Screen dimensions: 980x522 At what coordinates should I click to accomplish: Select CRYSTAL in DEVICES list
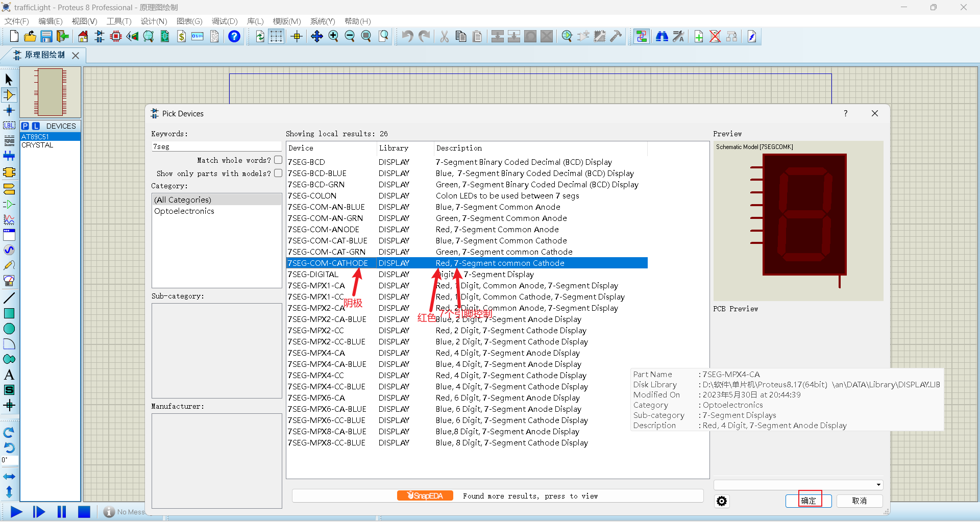tap(50, 145)
